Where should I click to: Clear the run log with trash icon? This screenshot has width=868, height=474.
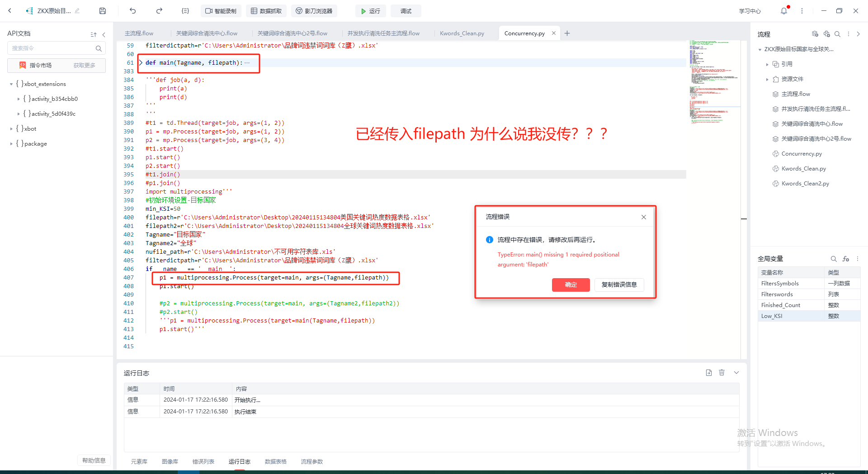coord(722,373)
